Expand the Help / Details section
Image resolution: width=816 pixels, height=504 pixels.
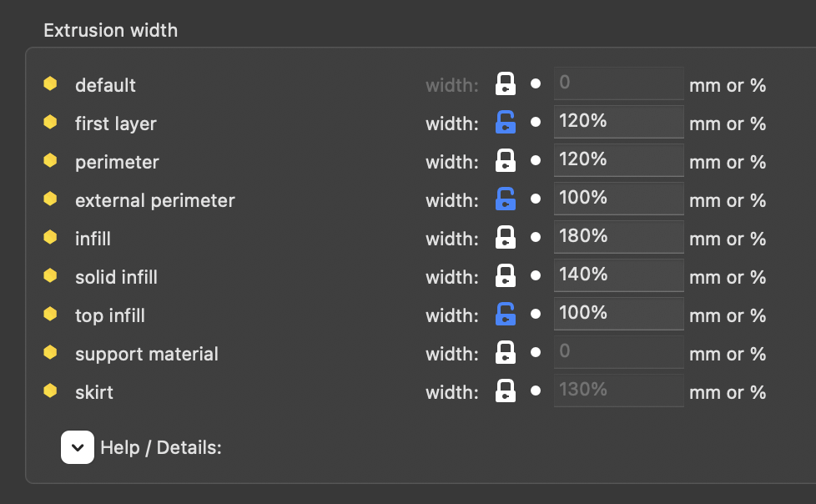point(78,447)
